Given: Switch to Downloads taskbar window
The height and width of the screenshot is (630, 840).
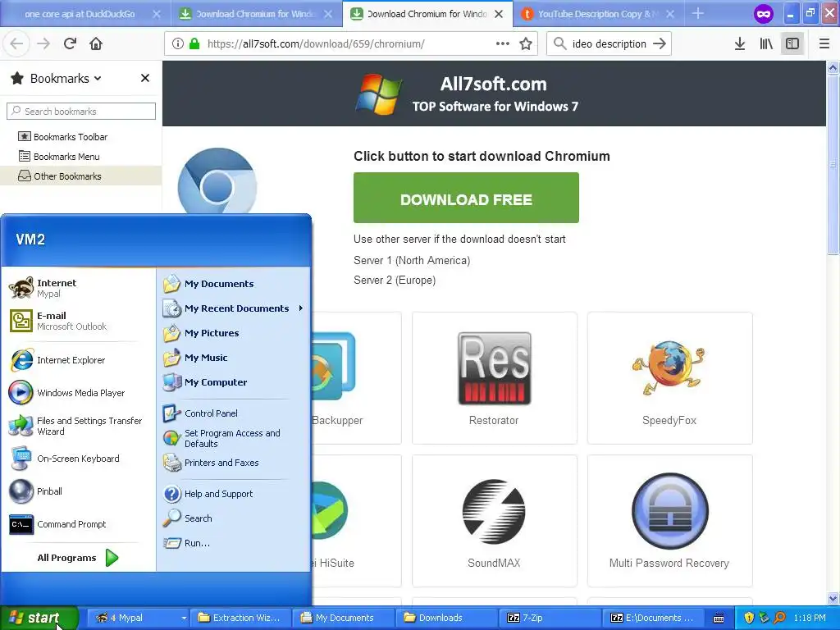Looking at the screenshot, I should (448, 618).
